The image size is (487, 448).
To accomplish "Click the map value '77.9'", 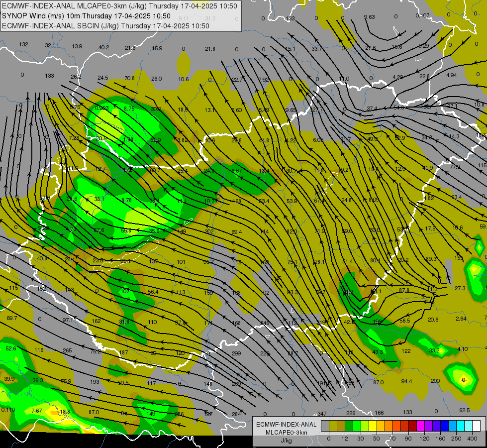I will pyautogui.click(x=455, y=167).
